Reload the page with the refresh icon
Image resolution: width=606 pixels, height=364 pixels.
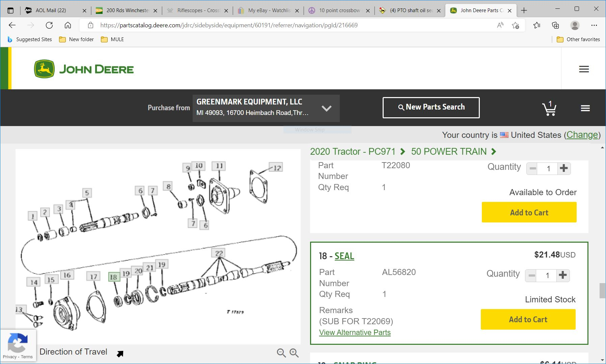pos(49,25)
